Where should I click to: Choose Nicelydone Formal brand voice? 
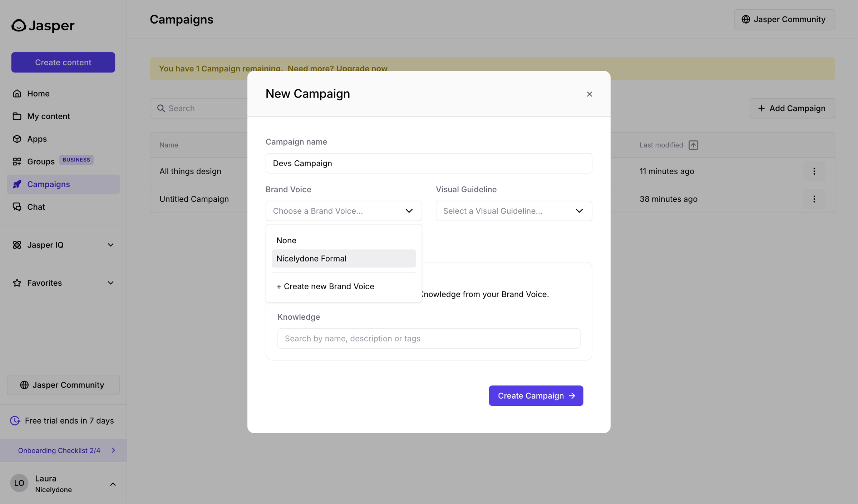coord(344,259)
